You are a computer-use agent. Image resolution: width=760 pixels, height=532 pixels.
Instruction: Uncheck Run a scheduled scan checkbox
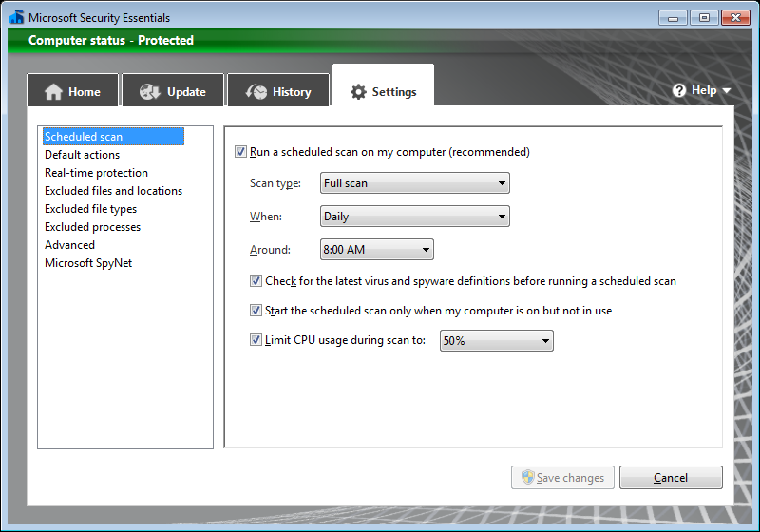click(240, 152)
